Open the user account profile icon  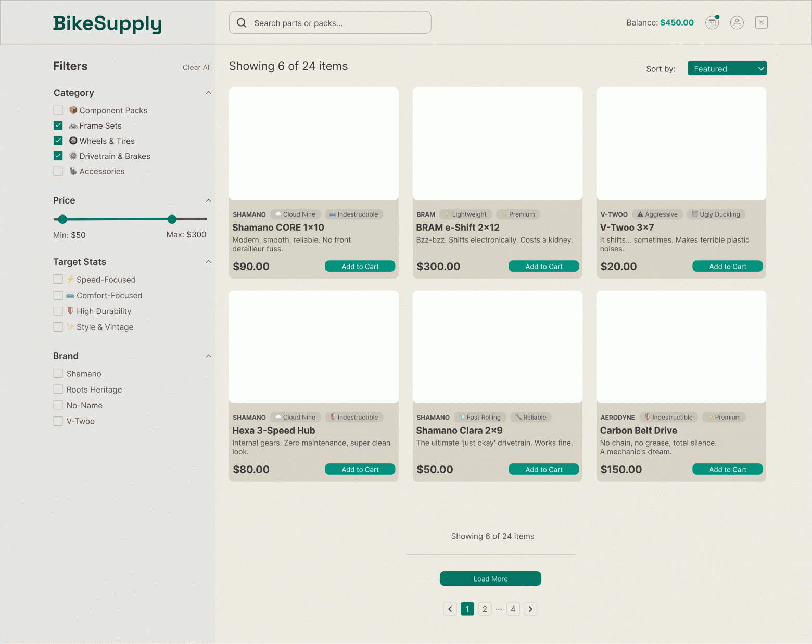(737, 22)
